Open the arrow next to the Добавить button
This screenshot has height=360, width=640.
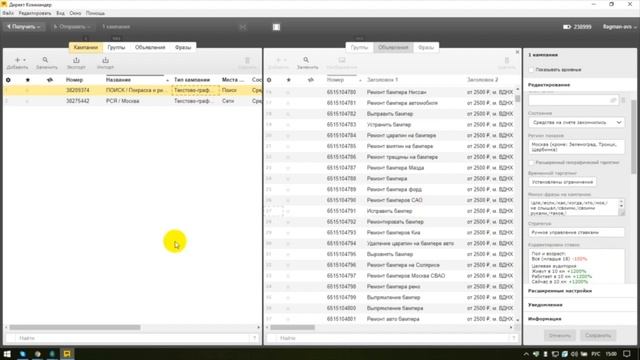pos(24,60)
